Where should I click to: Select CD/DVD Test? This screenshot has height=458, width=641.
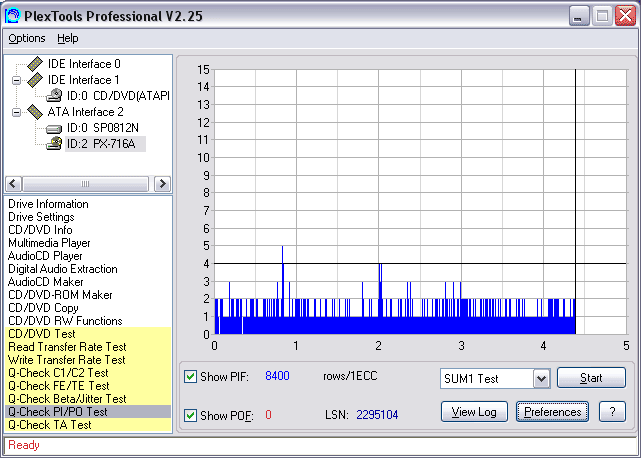[88, 334]
